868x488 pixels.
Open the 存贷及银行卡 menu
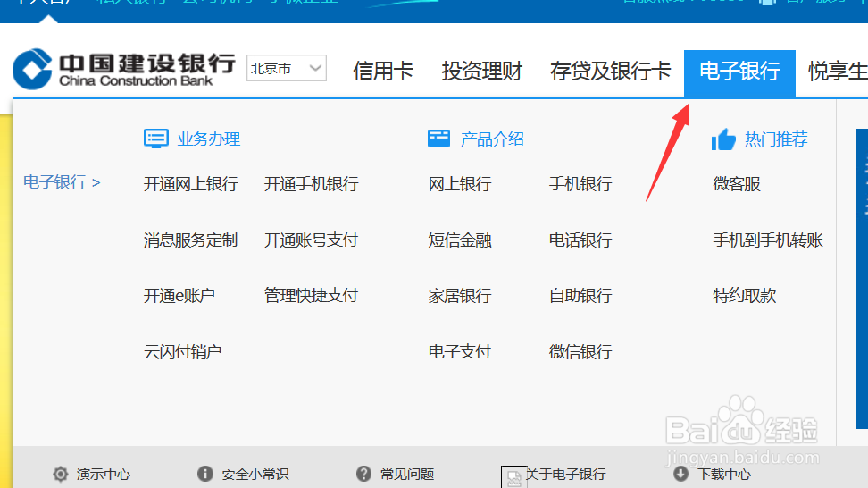click(610, 72)
